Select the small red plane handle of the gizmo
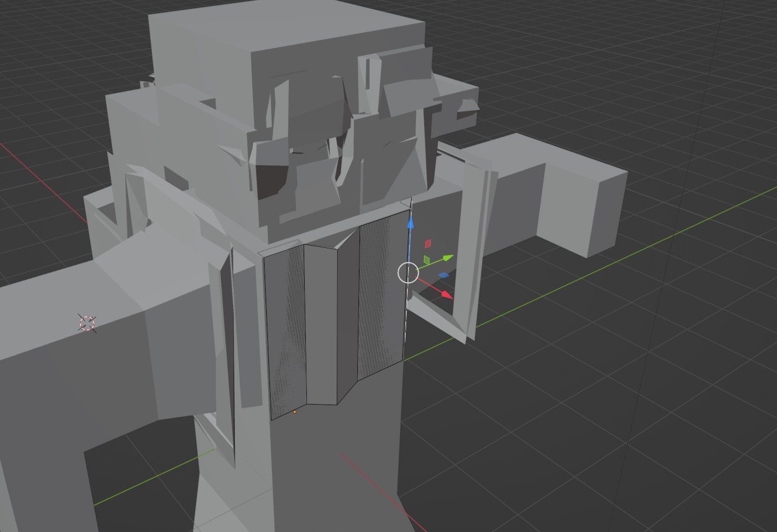The image size is (777, 532). pyautogui.click(x=428, y=243)
